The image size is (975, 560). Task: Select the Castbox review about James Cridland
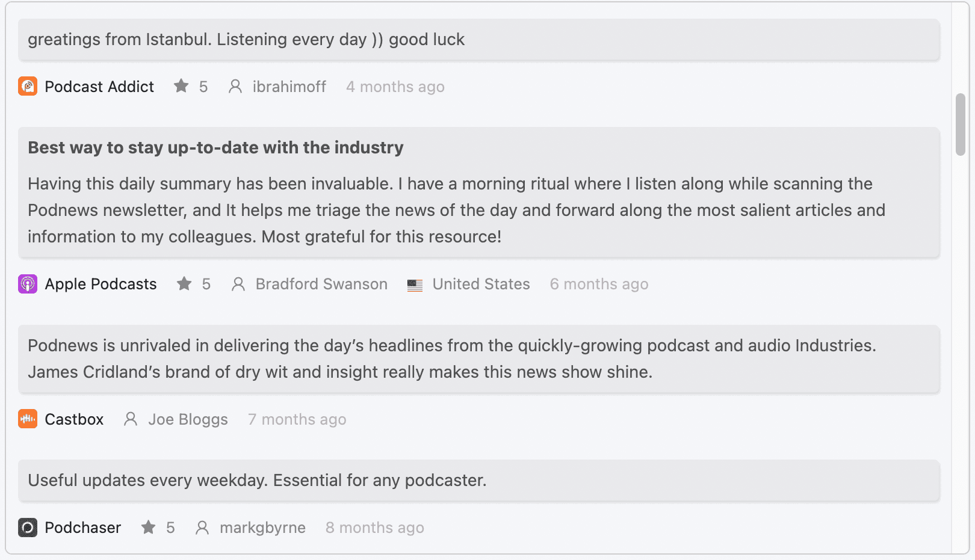tap(451, 359)
